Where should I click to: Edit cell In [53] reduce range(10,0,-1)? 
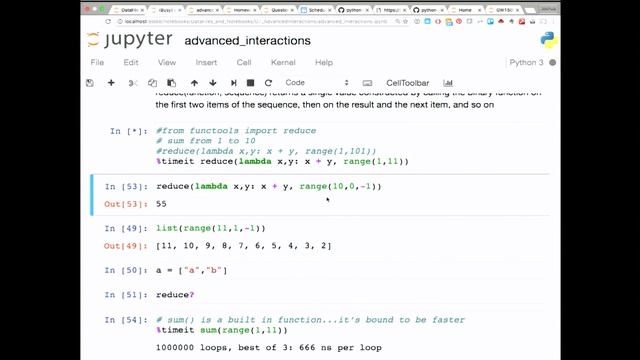pos(269,187)
